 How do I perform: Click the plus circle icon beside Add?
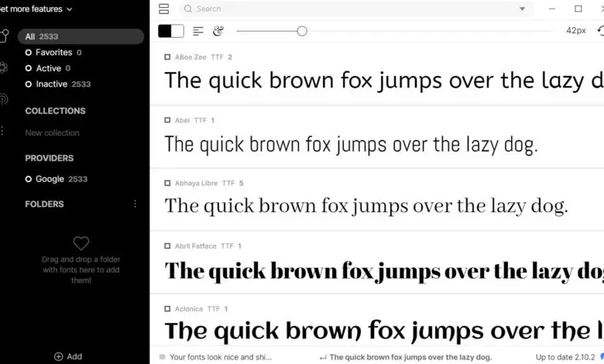[x=59, y=357]
